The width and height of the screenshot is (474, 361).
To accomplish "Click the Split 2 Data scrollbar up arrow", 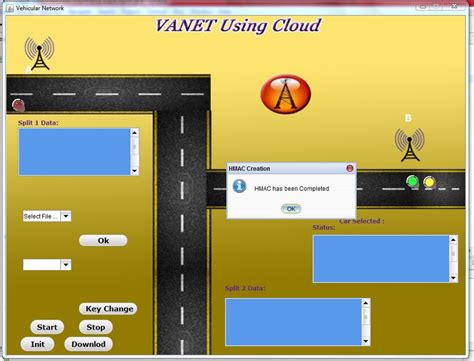I will (x=366, y=303).
